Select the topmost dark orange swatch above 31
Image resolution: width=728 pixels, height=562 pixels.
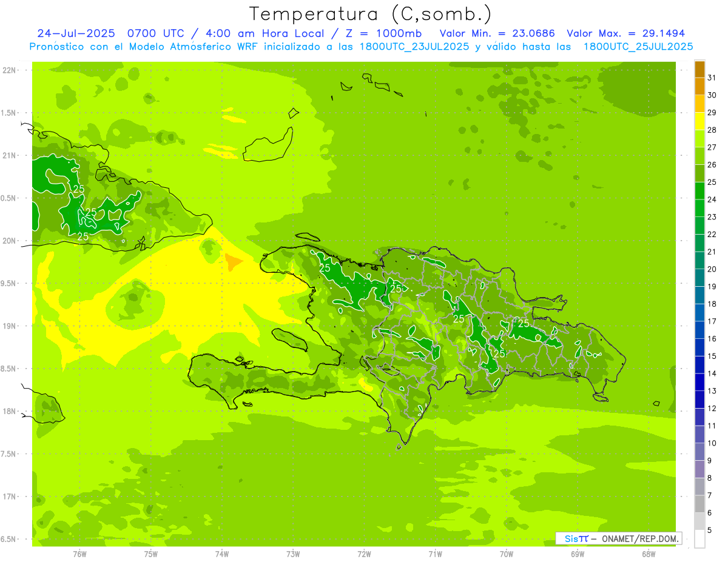[x=699, y=69]
